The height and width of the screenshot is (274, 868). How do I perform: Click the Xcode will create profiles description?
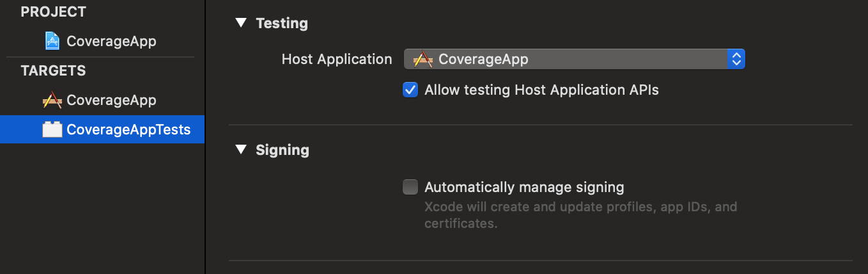[581, 216]
